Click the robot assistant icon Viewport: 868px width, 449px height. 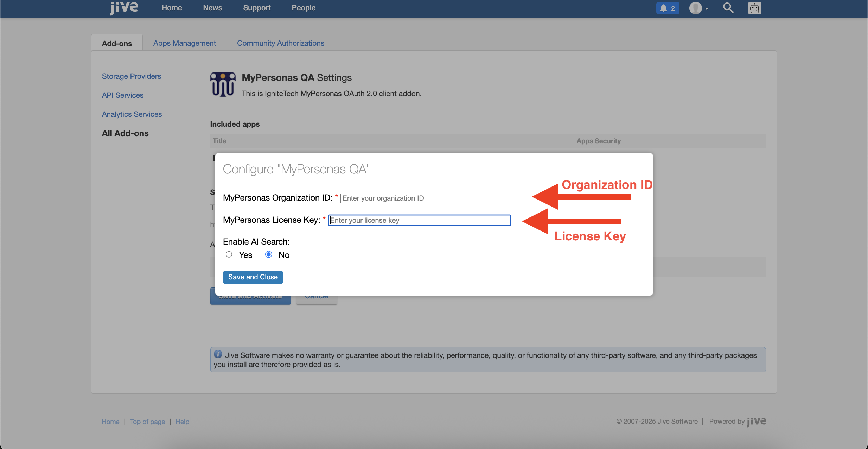click(x=754, y=8)
